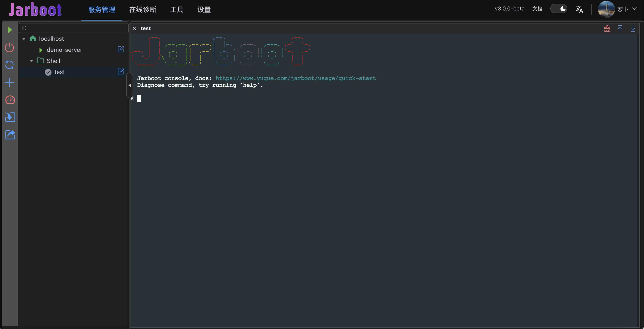This screenshot has width=644, height=329.
Task: Open the user dropdown chevron
Action: (634, 9)
